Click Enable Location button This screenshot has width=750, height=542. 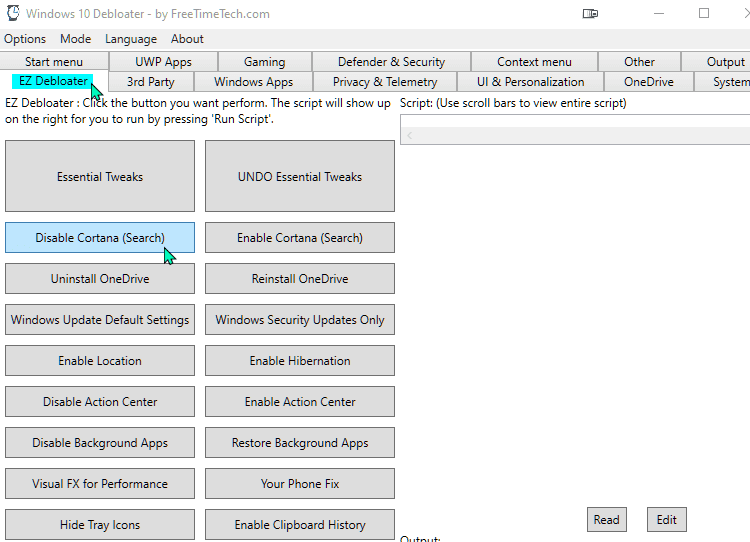click(100, 361)
